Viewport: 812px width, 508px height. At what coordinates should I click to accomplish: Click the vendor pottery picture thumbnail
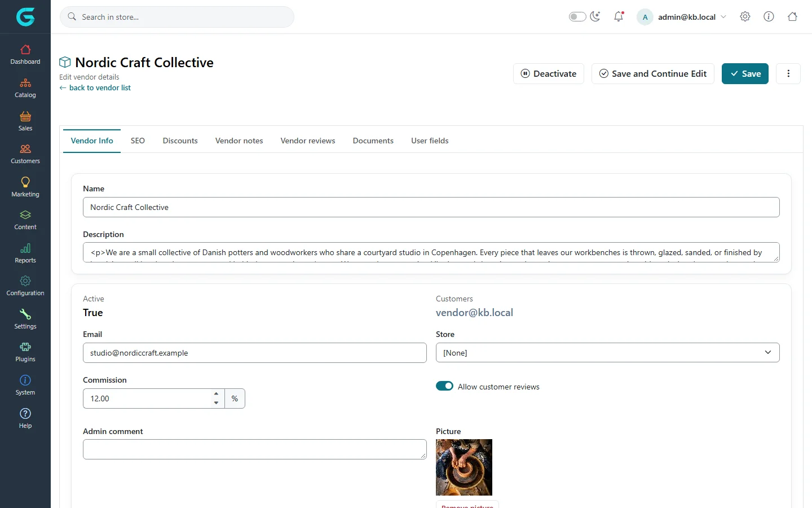click(464, 467)
